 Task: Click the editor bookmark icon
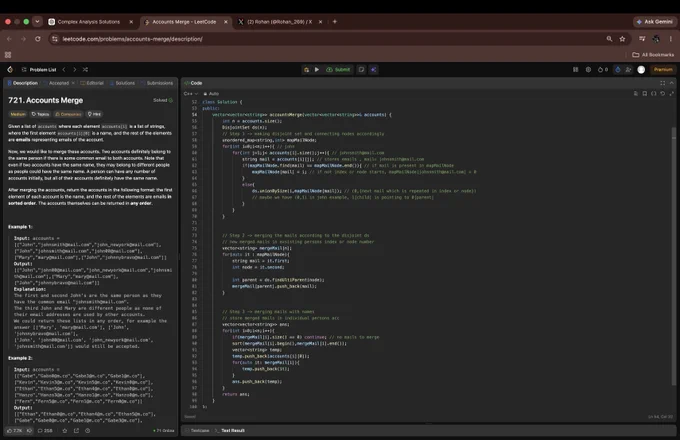(x=645, y=94)
